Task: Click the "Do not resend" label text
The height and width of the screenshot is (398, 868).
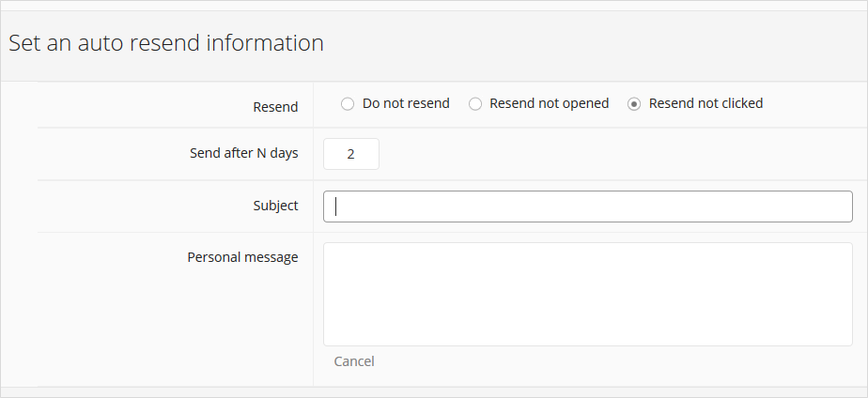Action: pyautogui.click(x=406, y=103)
